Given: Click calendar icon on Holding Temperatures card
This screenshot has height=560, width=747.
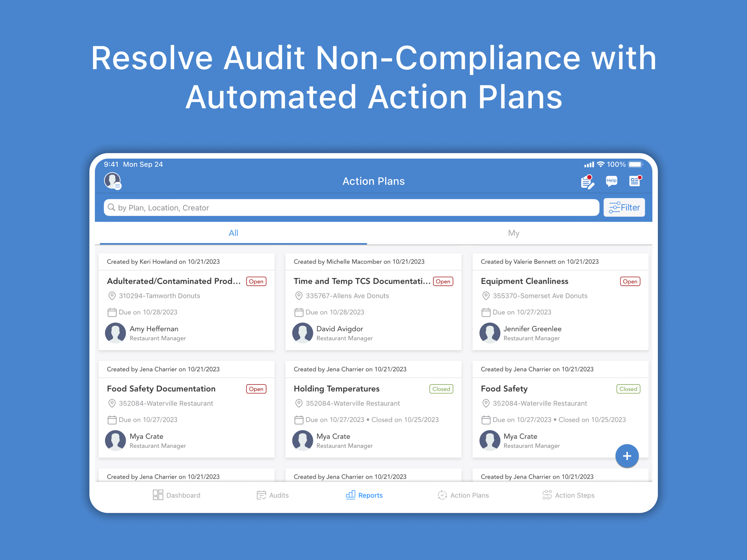Looking at the screenshot, I should pos(299,420).
